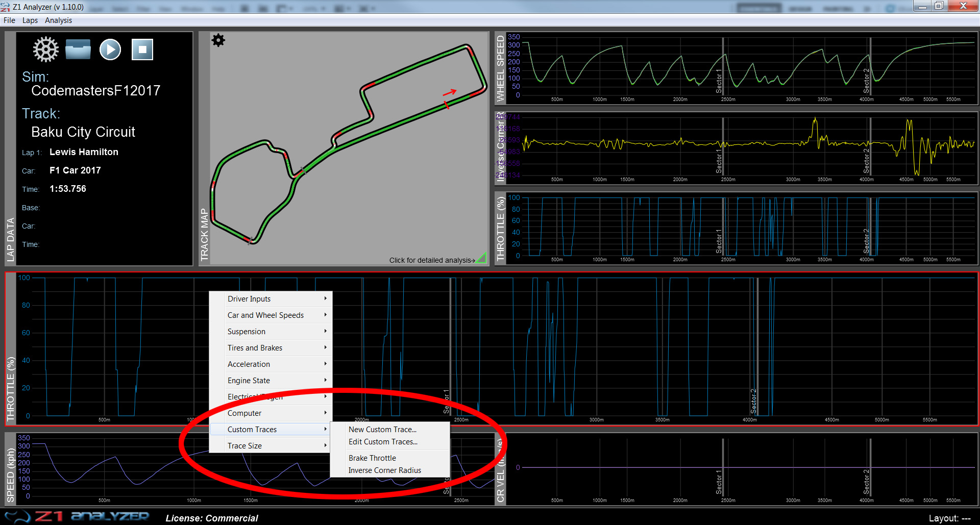This screenshot has width=980, height=525.
Task: Click the Trace Size submenu arrow
Action: [x=325, y=445]
